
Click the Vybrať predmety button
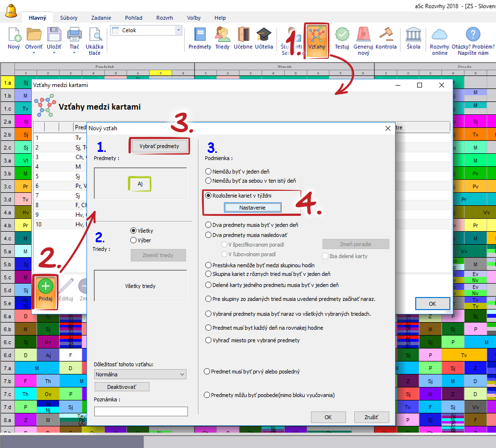tap(159, 147)
